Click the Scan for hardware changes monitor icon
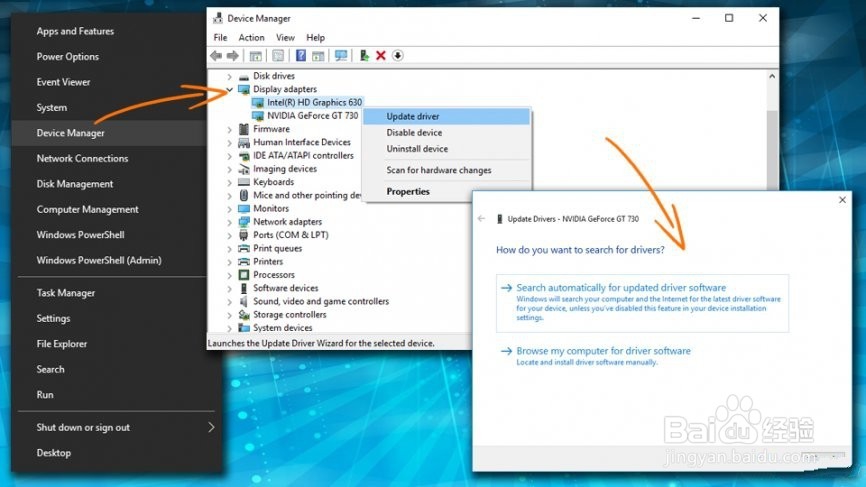Screen dimensions: 866x487 pos(341,55)
